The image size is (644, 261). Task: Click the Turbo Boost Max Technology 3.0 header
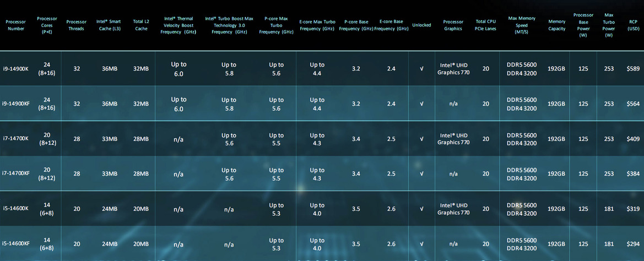(x=229, y=25)
